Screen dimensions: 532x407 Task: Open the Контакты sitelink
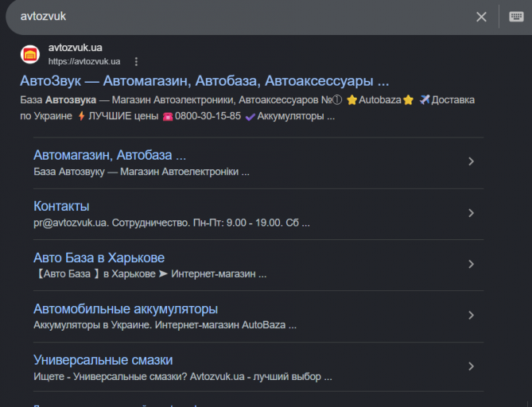click(61, 206)
